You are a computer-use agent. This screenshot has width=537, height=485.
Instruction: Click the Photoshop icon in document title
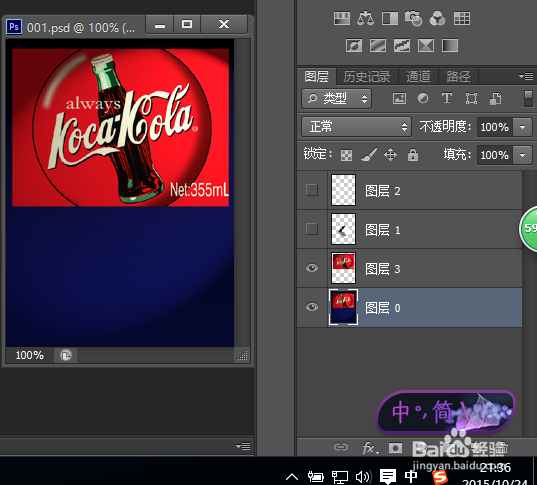coord(14,26)
